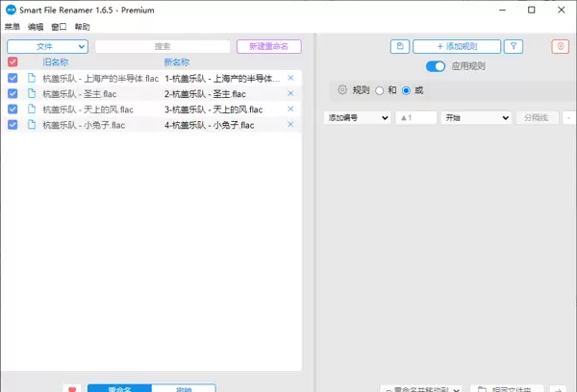The image size is (577, 392).
Task: Remove 上海产的半导体.flac with its X icon
Action: 290,78
